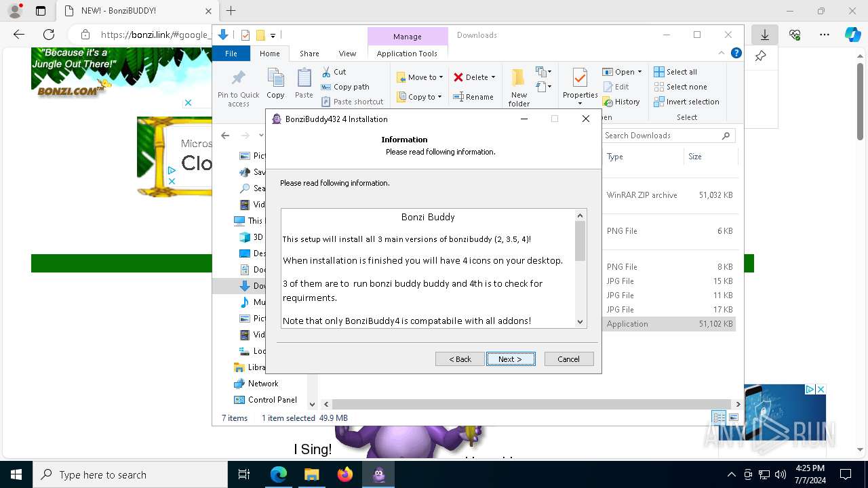Click the search magnifier in Search Downloads

click(x=726, y=136)
